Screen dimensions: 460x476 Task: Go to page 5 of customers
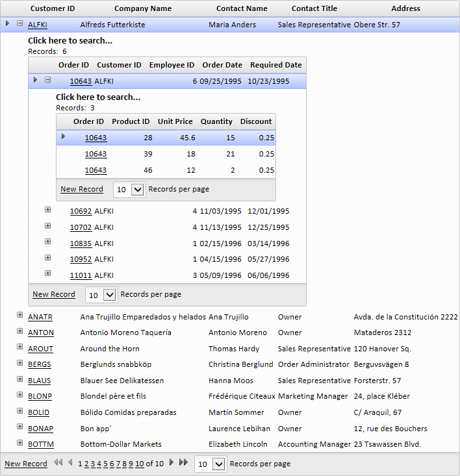(x=105, y=464)
